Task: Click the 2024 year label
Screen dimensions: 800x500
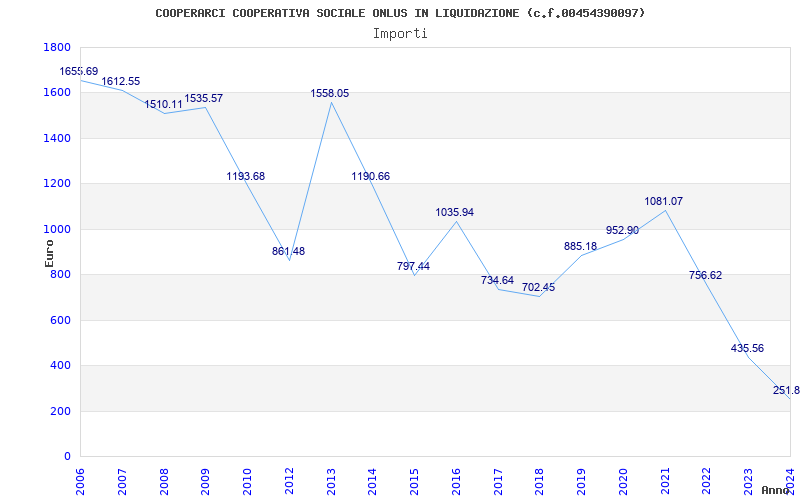Action: coord(790,482)
